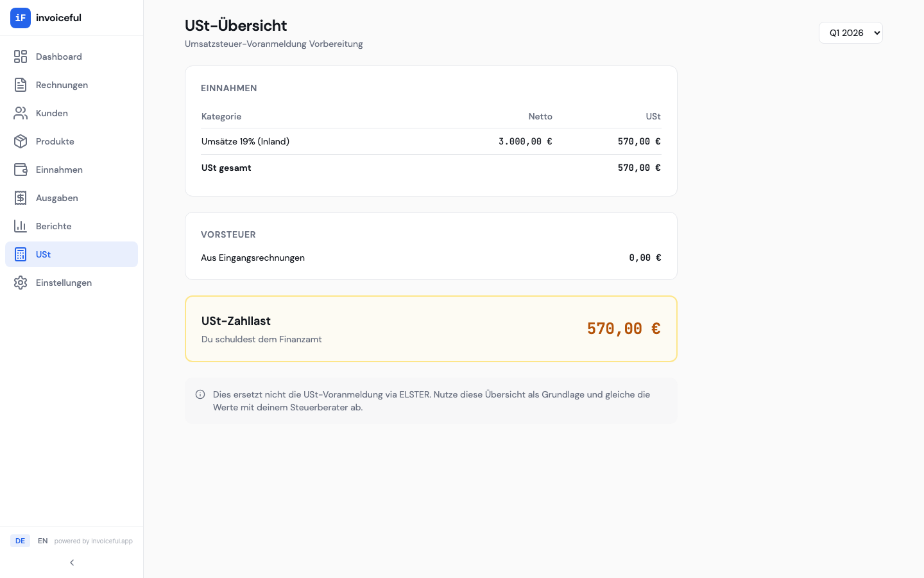Viewport: 924px width, 578px height.
Task: Show the Berichte page
Action: pos(71,226)
